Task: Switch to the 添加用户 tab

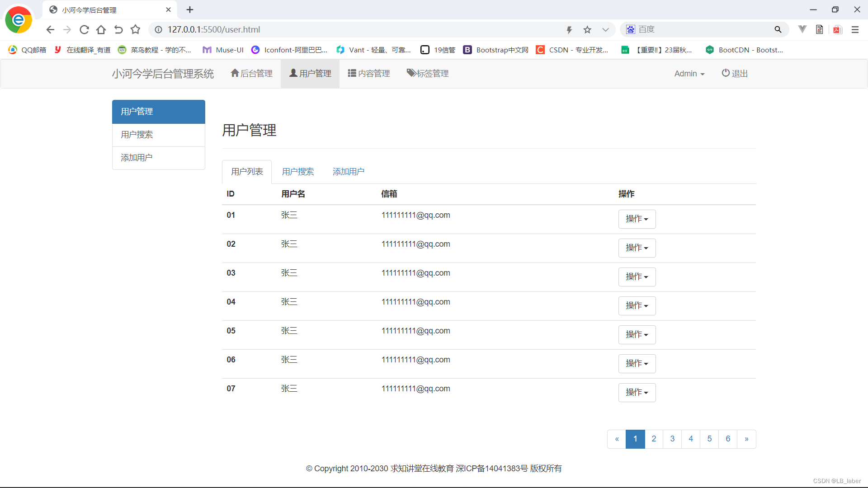Action: [x=349, y=172]
